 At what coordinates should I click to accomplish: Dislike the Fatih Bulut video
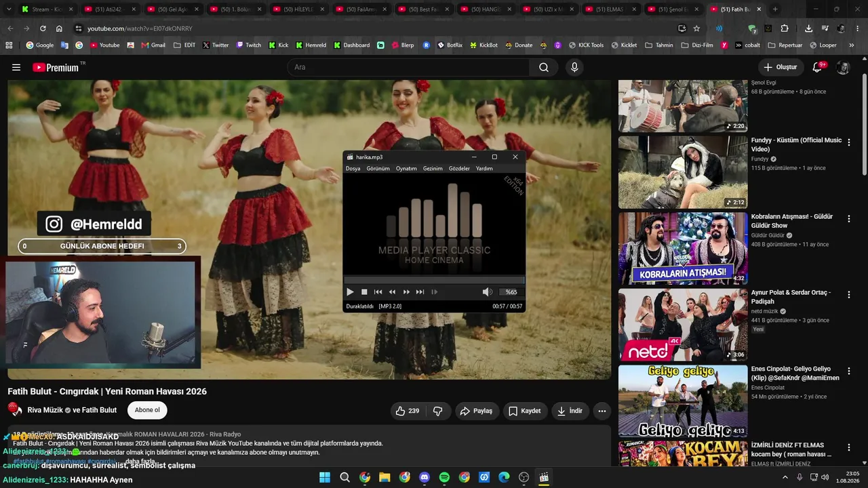[x=438, y=411]
